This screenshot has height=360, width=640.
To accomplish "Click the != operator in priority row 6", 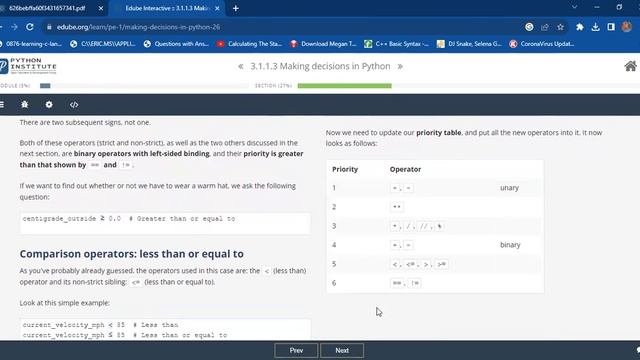I will 415,283.
